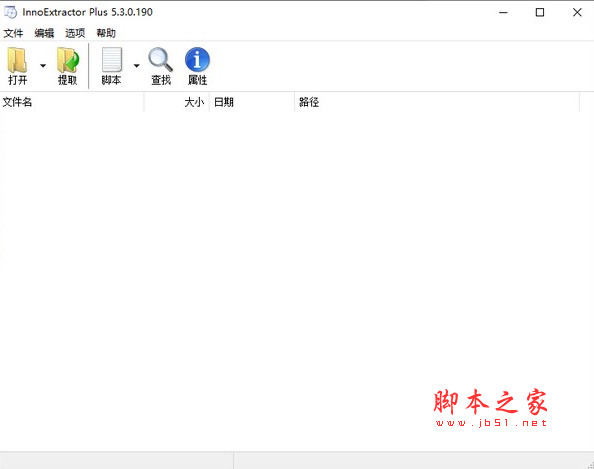Expand the 打开 dropdown arrow

point(43,66)
